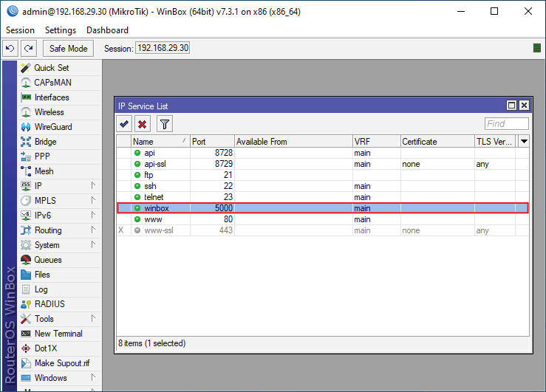Open CAPsMAN menu item
The height and width of the screenshot is (392, 546).
[60, 83]
